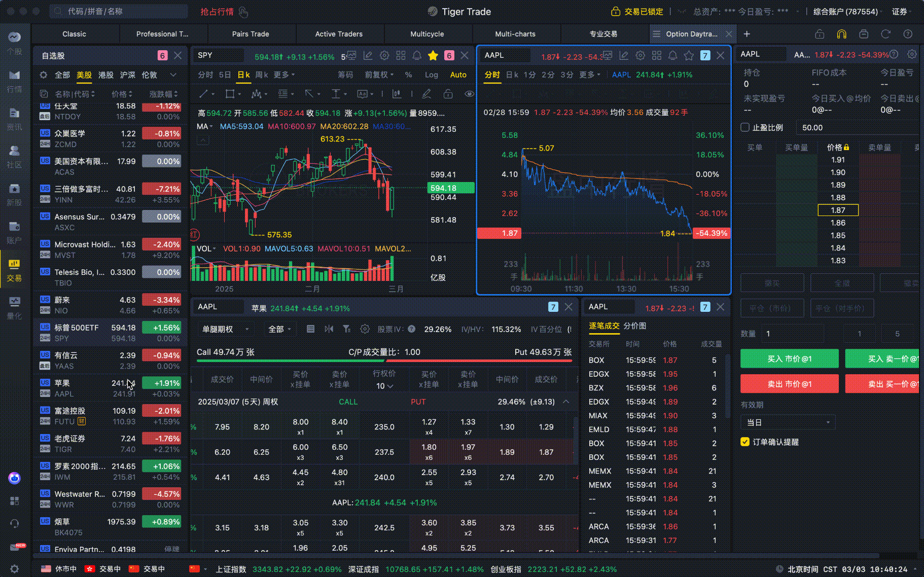The width and height of the screenshot is (924, 577).
Task: Add a new layout tab with plus
Action: pyautogui.click(x=747, y=34)
